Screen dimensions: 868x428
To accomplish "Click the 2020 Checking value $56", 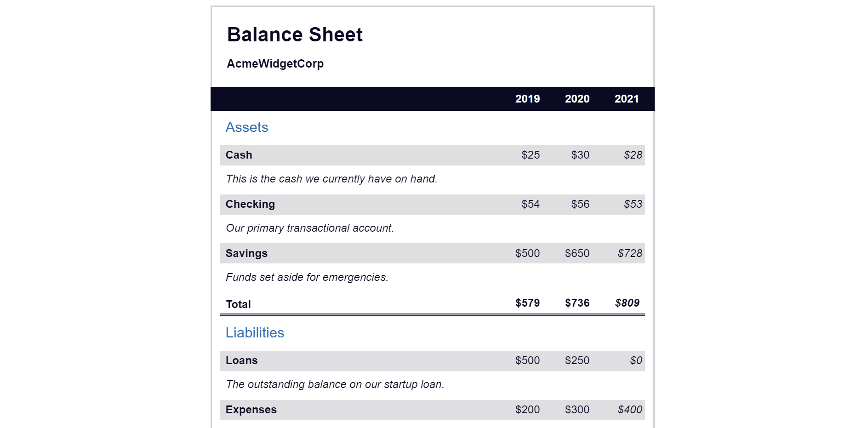I will click(x=580, y=204).
